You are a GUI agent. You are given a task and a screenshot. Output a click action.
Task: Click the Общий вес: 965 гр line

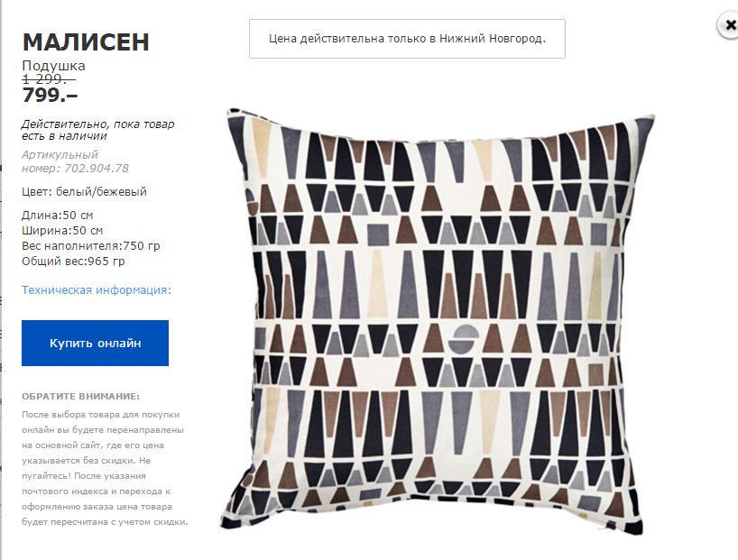coord(73,262)
